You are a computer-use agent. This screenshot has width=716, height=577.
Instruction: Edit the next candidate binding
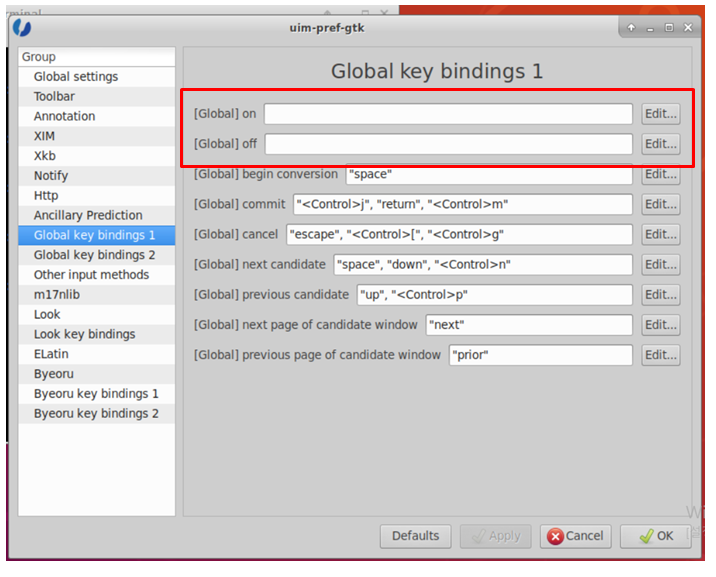[661, 264]
